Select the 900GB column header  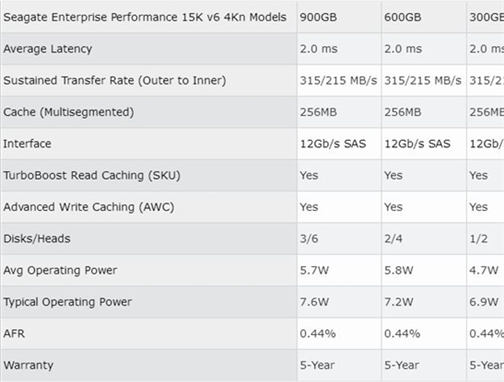(318, 17)
